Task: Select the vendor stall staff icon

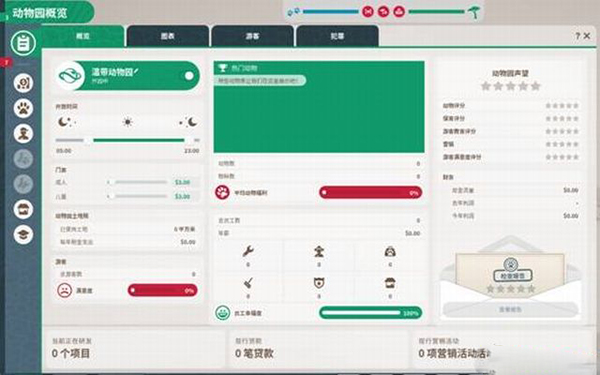Action: tap(390, 283)
